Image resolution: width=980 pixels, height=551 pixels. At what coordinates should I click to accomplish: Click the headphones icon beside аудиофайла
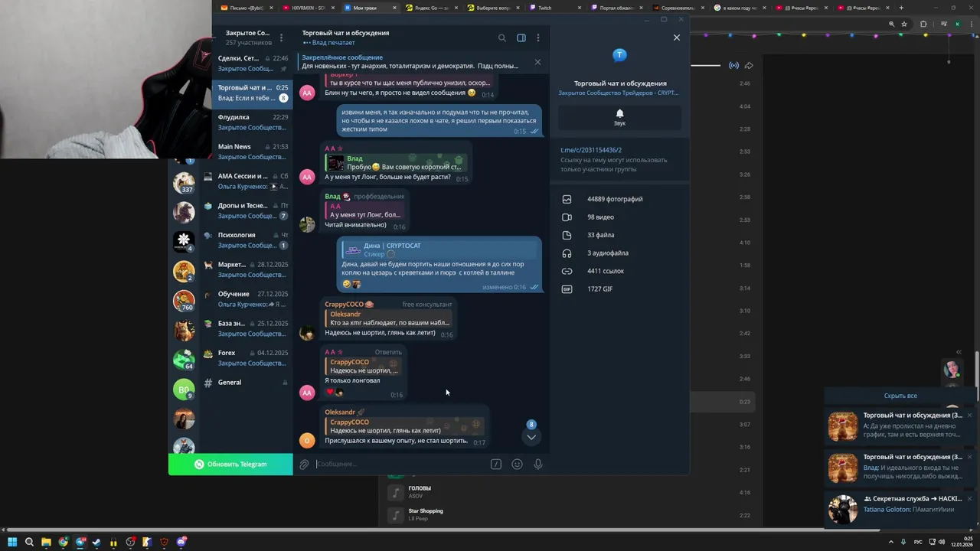pos(567,253)
